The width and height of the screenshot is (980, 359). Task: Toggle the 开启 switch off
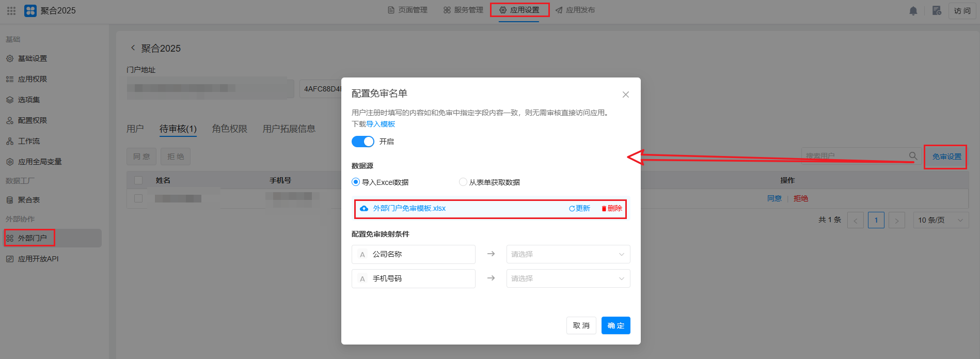pyautogui.click(x=362, y=142)
